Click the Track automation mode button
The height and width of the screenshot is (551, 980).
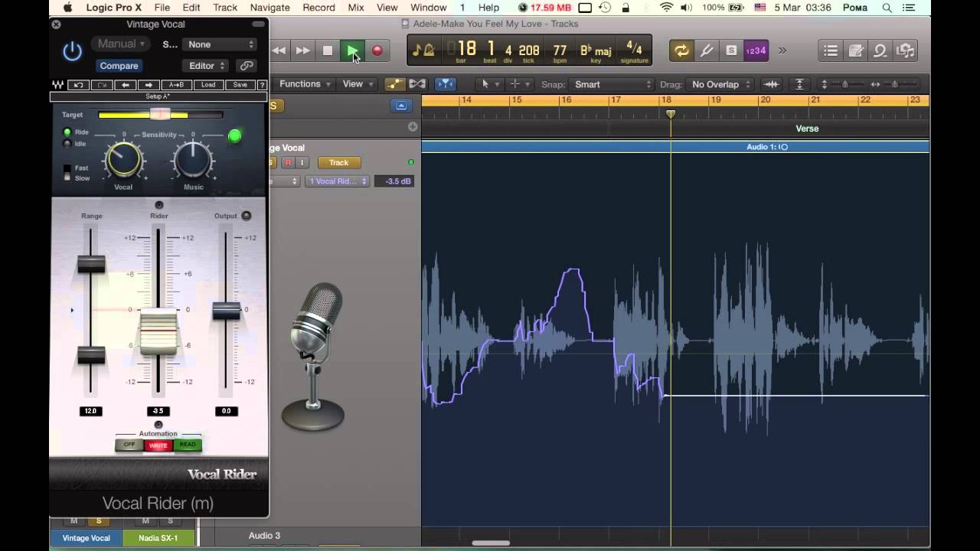tap(338, 162)
